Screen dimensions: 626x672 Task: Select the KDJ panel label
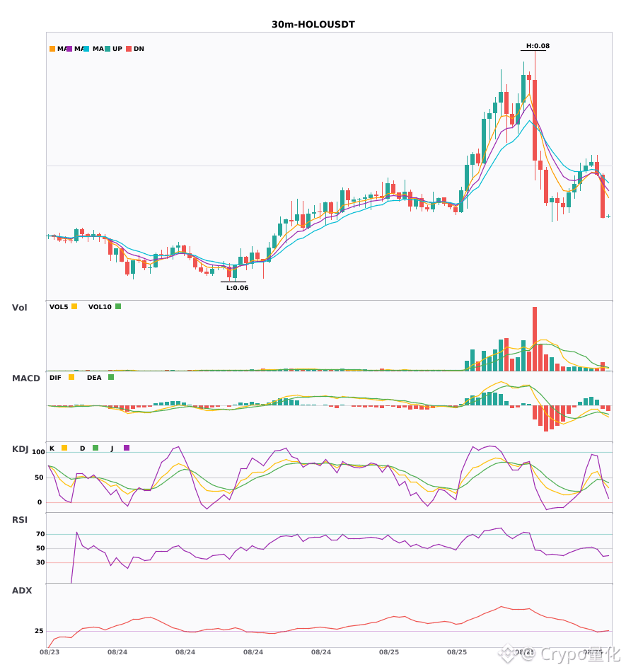click(20, 449)
